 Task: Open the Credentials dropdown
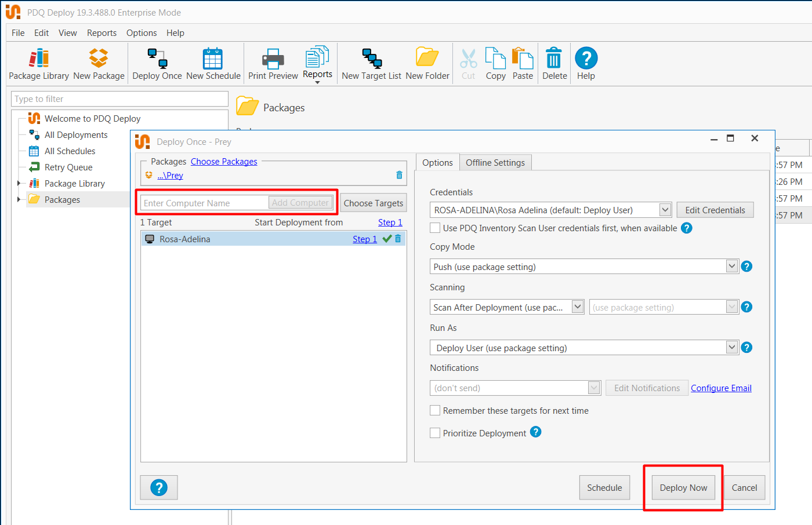click(665, 210)
